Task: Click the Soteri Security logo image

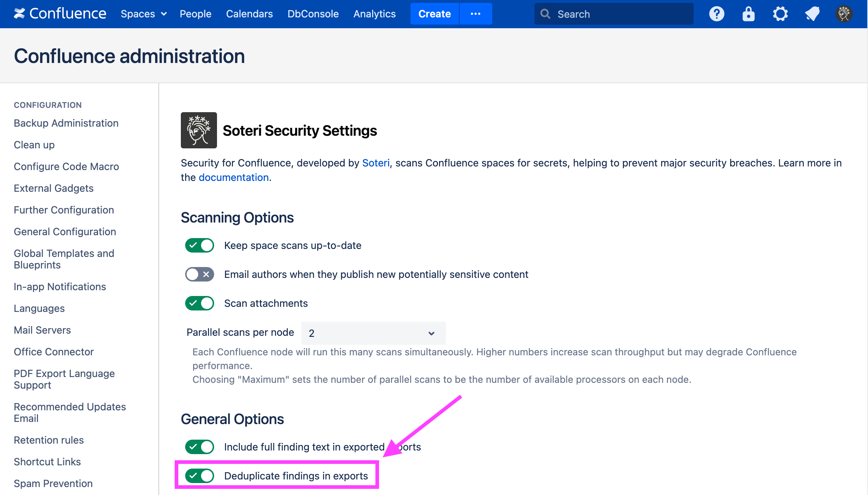Action: 199,130
